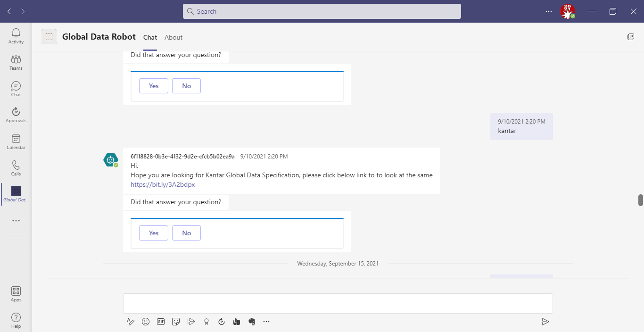Viewport: 644px width, 332px height.
Task: Click Yes below the Kantar specification reply
Action: (x=154, y=233)
